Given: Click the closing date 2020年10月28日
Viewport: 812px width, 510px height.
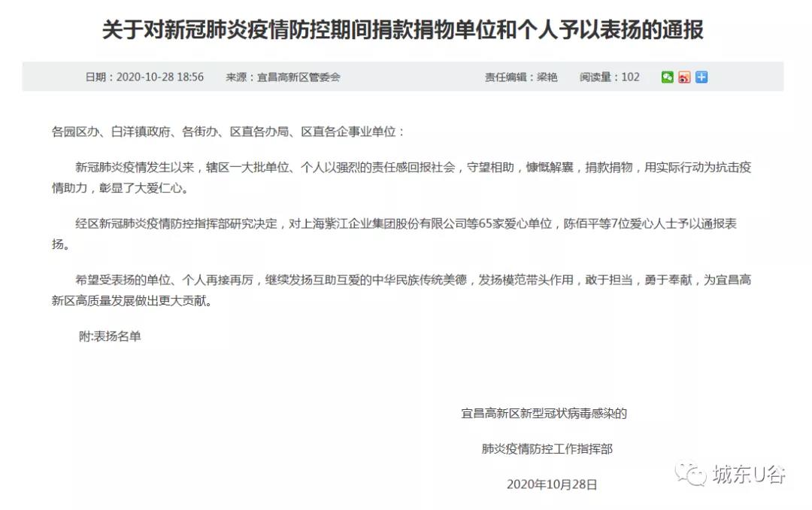Looking at the screenshot, I should [x=552, y=484].
